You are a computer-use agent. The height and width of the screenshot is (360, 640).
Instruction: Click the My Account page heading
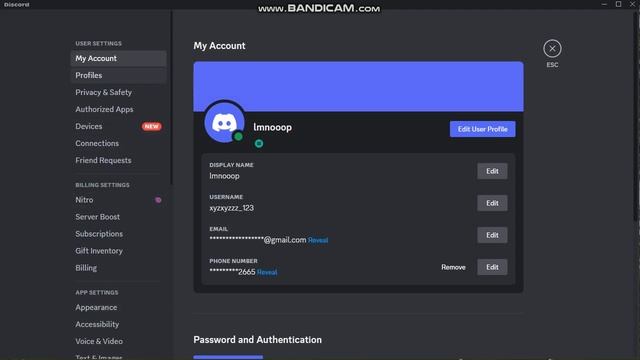click(219, 46)
